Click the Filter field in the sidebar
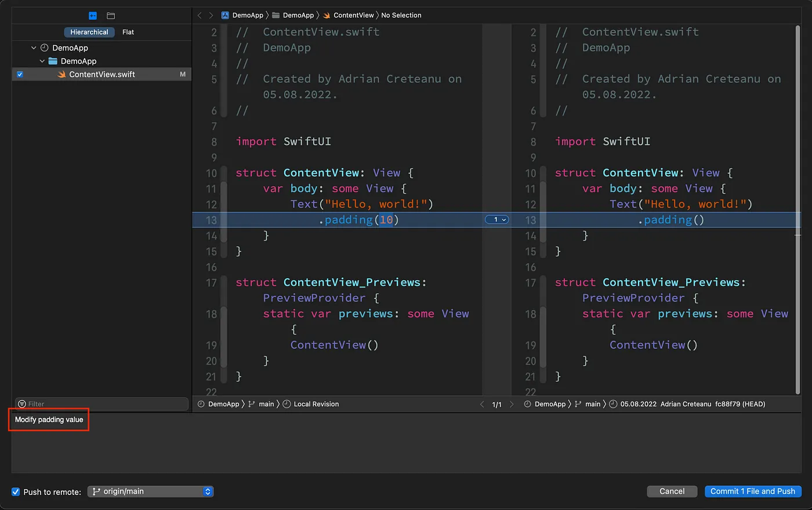 101,404
